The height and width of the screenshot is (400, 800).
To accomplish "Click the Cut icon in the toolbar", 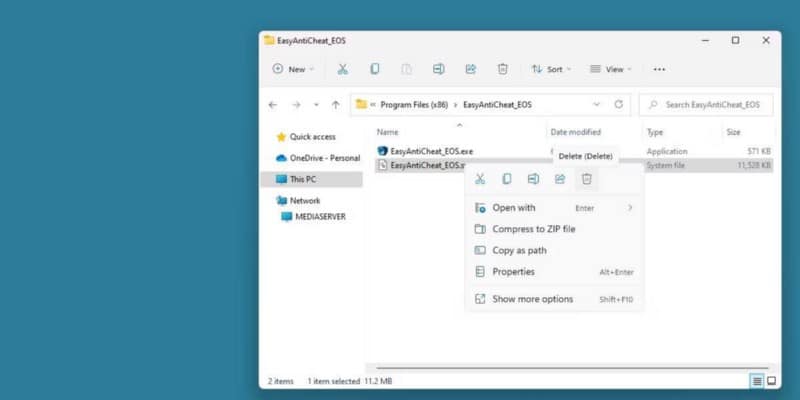I will pos(342,69).
